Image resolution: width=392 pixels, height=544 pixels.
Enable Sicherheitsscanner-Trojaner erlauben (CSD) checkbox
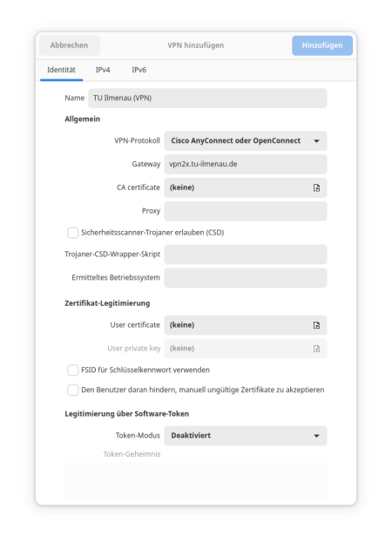click(73, 233)
